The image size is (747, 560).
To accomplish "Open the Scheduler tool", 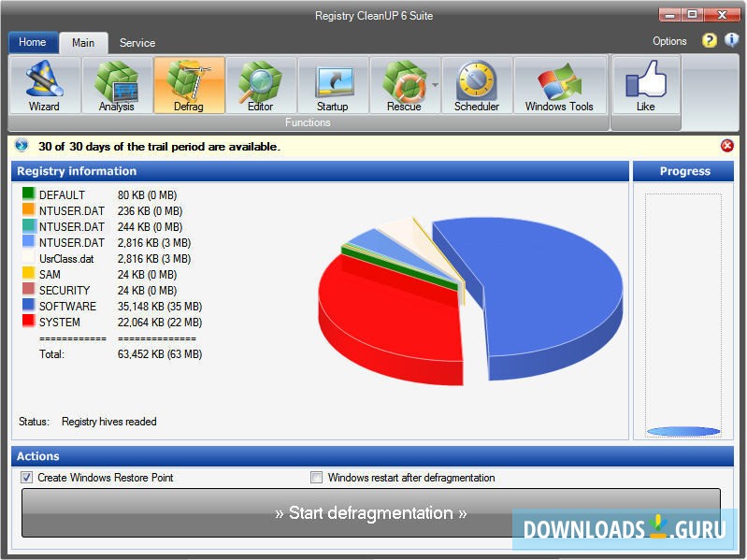I will (477, 85).
